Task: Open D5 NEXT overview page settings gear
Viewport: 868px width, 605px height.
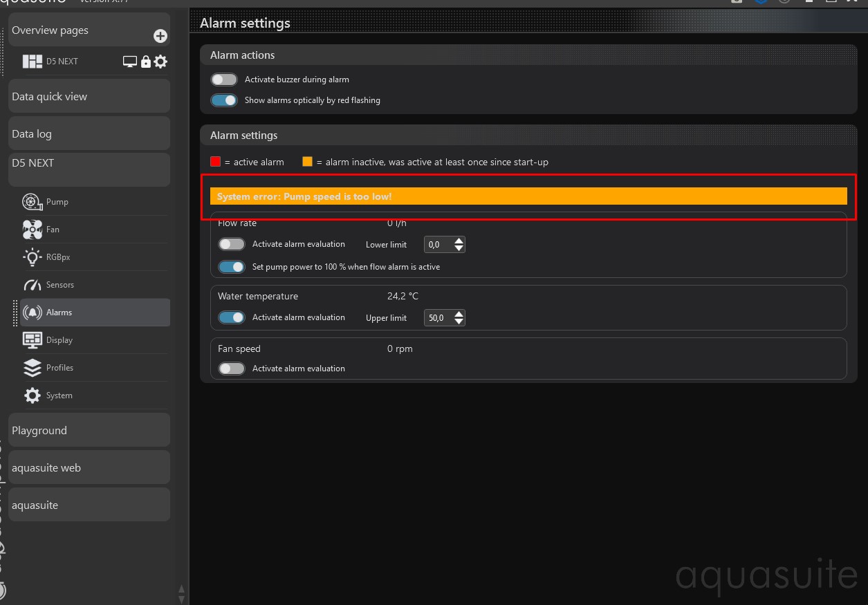Action: point(160,62)
